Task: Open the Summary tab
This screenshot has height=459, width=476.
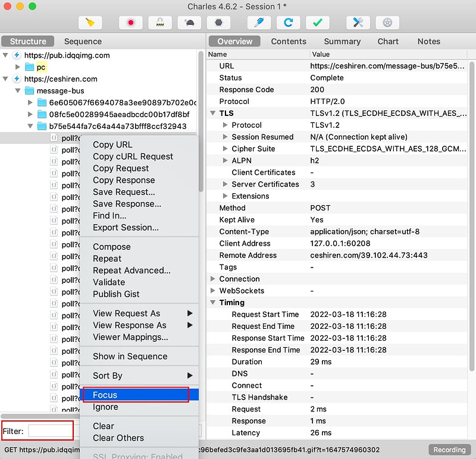Action: point(342,41)
